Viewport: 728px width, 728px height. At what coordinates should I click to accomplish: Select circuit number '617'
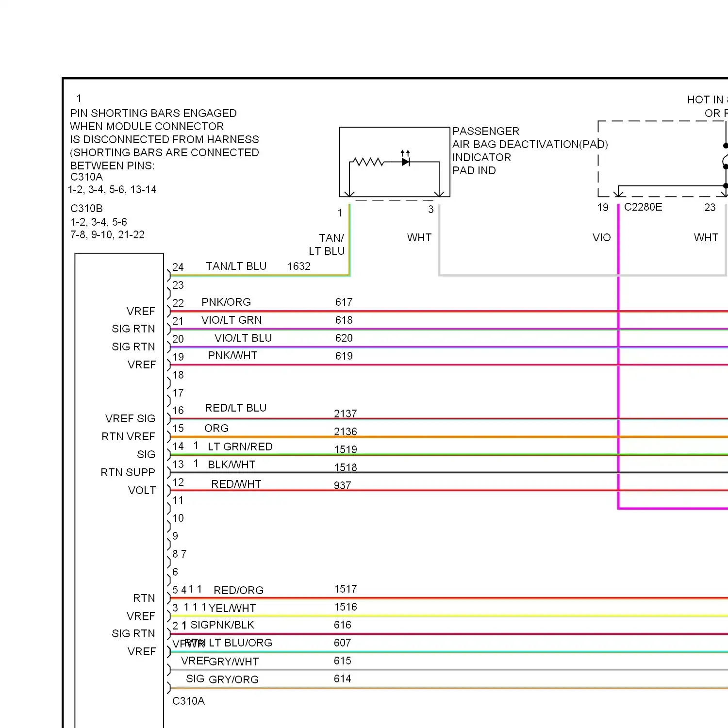coord(344,302)
